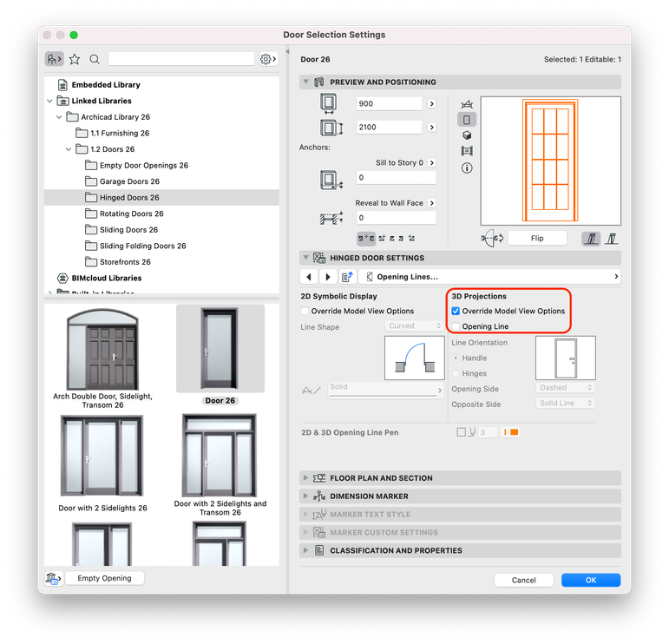The image size is (669, 644).
Task: Click the first reveal anchor icon
Action: (x=366, y=238)
